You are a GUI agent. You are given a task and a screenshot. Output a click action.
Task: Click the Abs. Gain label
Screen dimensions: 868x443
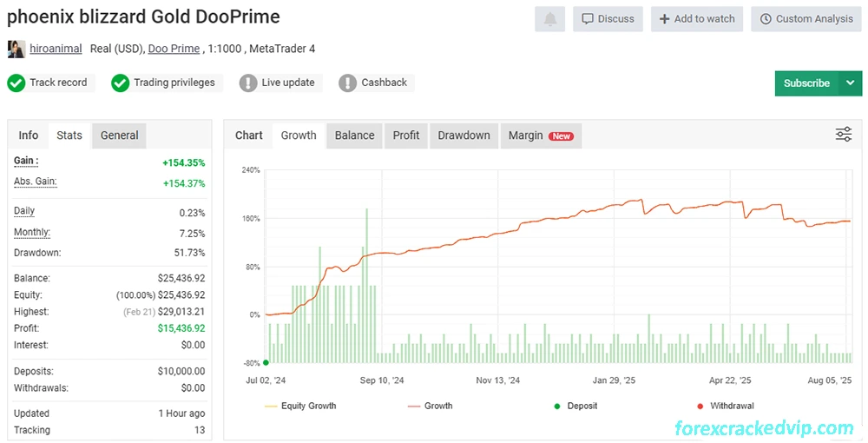pyautogui.click(x=36, y=182)
